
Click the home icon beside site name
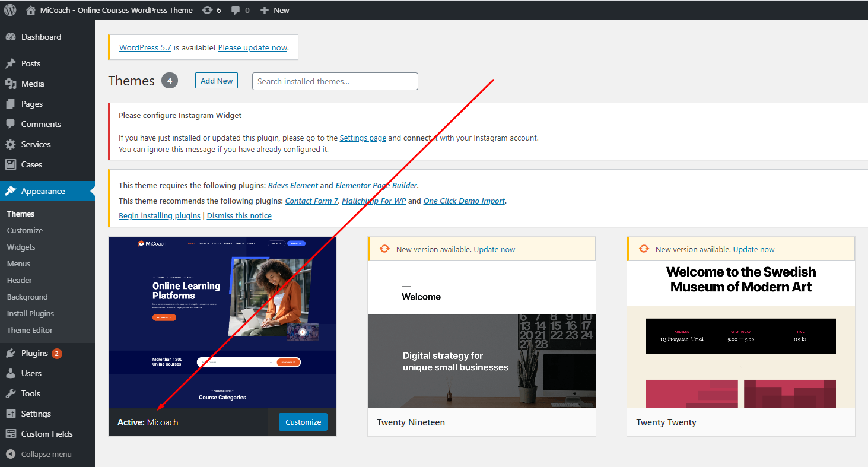pos(31,10)
